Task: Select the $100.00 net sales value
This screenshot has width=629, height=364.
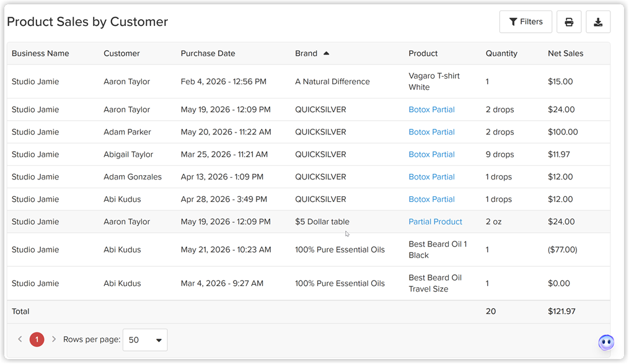Action: point(563,132)
